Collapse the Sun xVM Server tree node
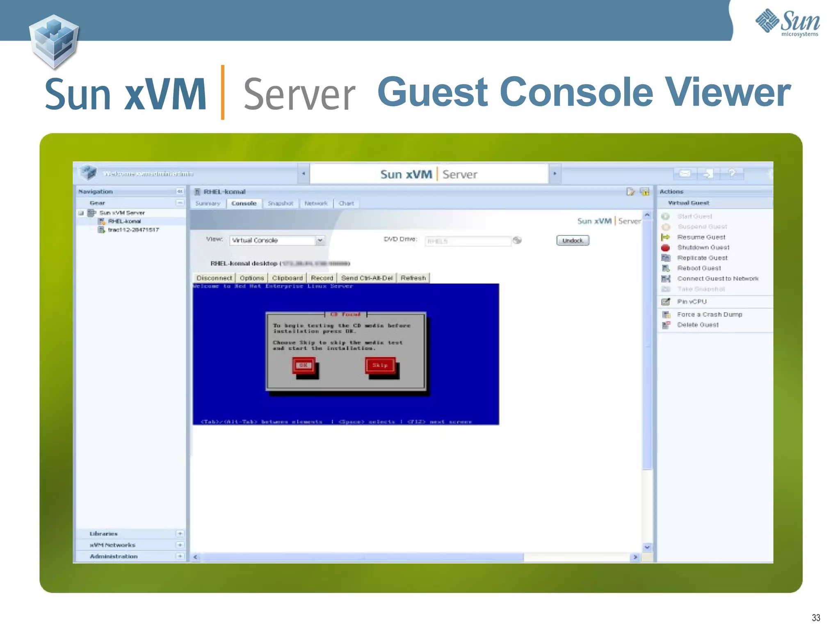 point(81,213)
